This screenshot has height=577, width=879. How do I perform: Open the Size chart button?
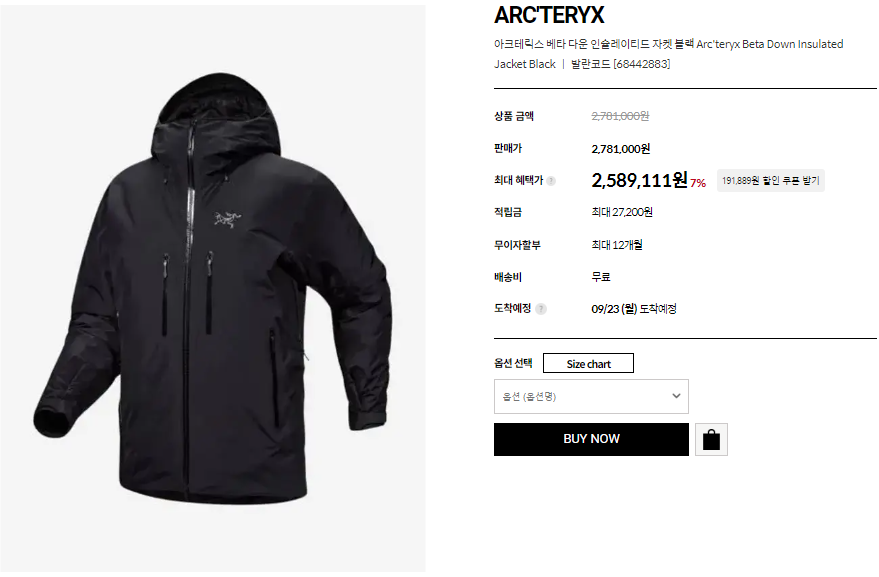(588, 363)
